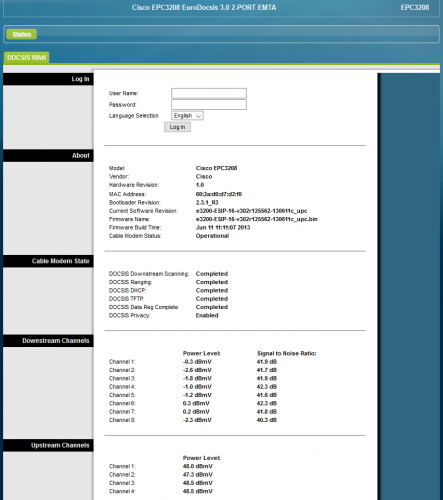This screenshot has width=443, height=500.
Task: Click Channel 2 SNR value 41.7 dB
Action: pyautogui.click(x=267, y=370)
